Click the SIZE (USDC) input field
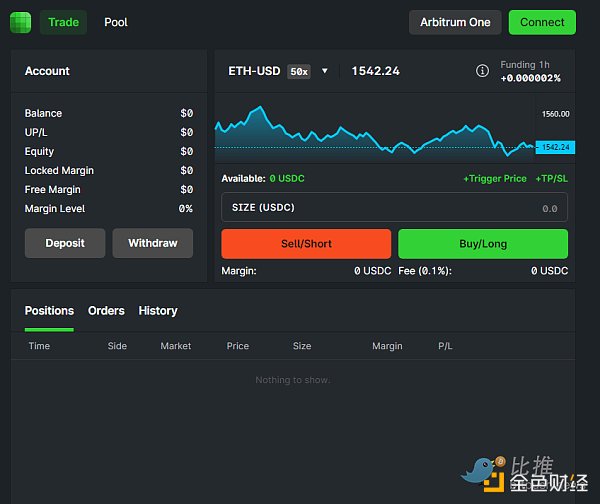The width and height of the screenshot is (600, 504). tap(394, 207)
